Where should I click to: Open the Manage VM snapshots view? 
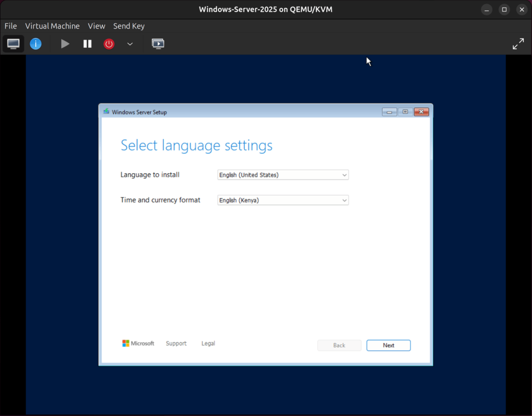[157, 44]
